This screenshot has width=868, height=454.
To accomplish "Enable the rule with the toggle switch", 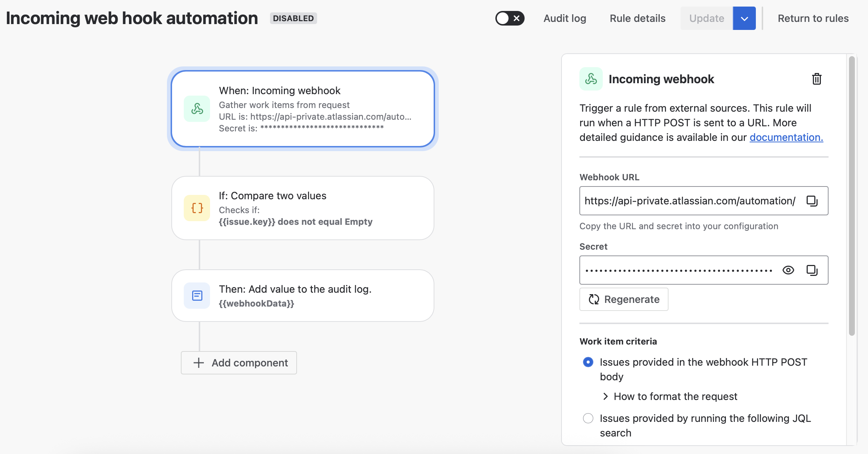I will tap(510, 18).
